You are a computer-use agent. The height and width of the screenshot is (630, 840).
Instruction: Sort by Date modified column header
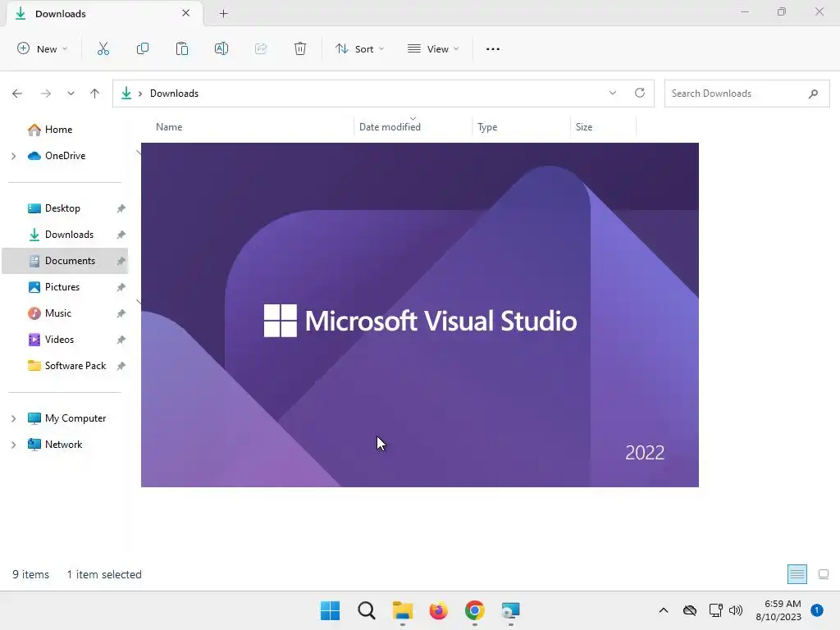coord(390,127)
